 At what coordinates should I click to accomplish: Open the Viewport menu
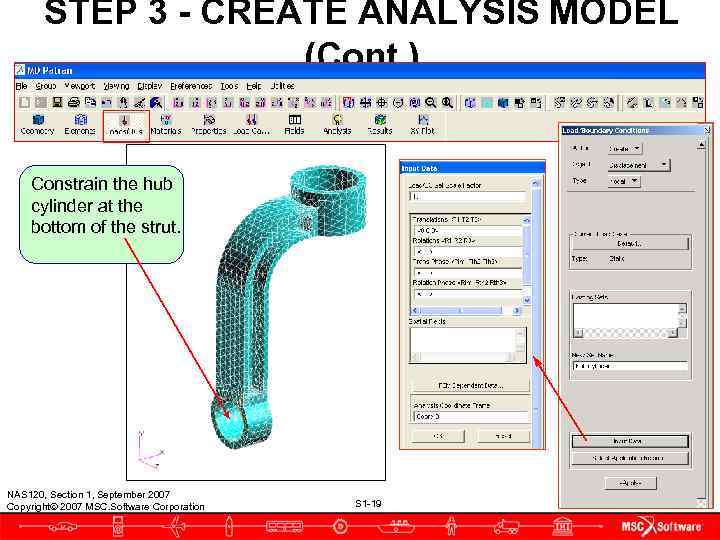pyautogui.click(x=79, y=86)
